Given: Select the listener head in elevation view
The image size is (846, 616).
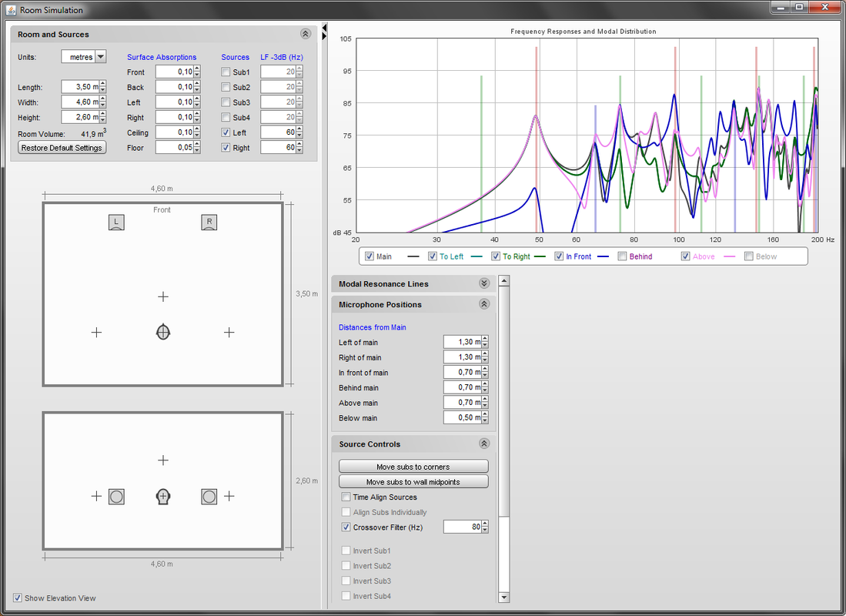Looking at the screenshot, I should click(x=163, y=496).
